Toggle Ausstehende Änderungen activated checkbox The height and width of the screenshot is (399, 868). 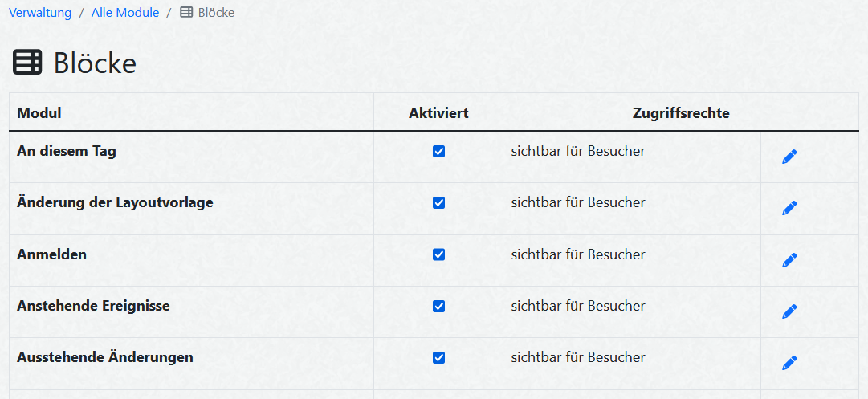tap(438, 357)
